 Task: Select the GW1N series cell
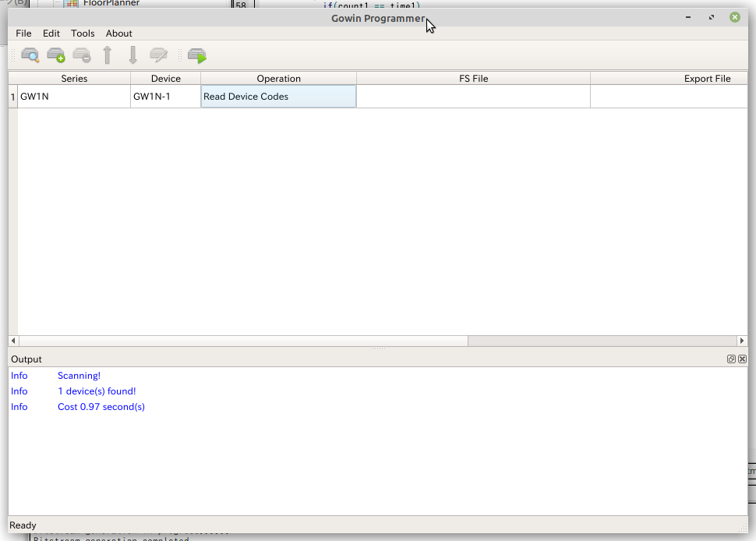point(74,97)
